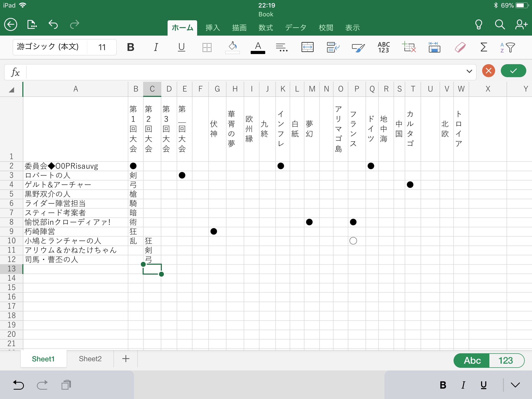Click the merge cells icon
This screenshot has height=399, width=532.
coord(307,47)
